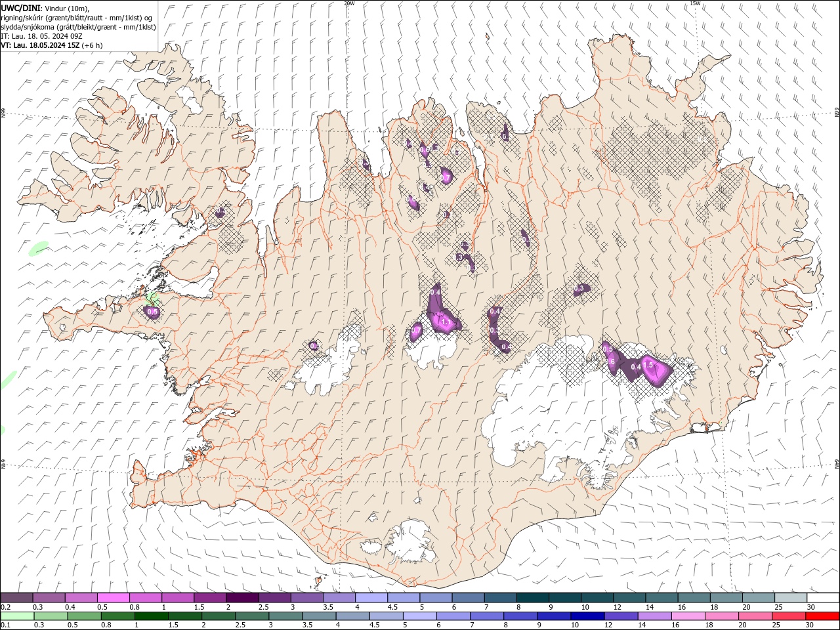Click the upper-scale swatch between 16 and 18
Image resolution: width=840 pixels, height=630 pixels.
click(692, 598)
